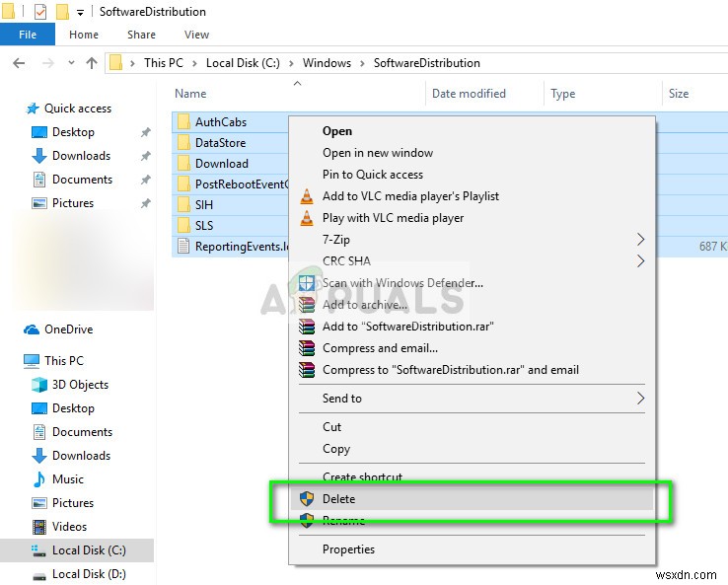The image size is (728, 585).
Task: Click the SIH folder icon
Action: coord(183,205)
